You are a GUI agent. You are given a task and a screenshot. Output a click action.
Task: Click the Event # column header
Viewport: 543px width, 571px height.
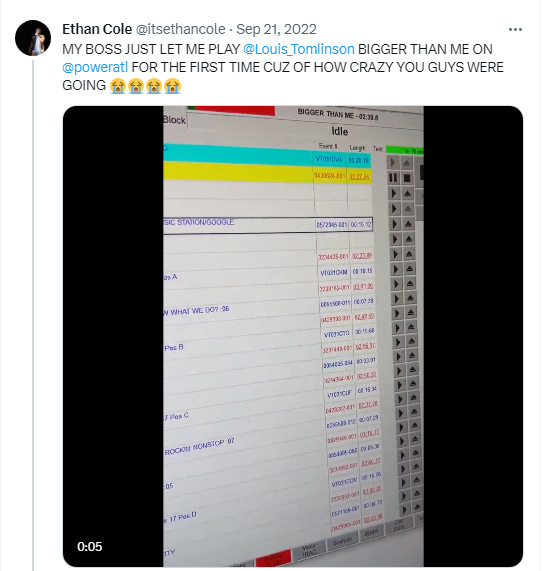click(328, 146)
